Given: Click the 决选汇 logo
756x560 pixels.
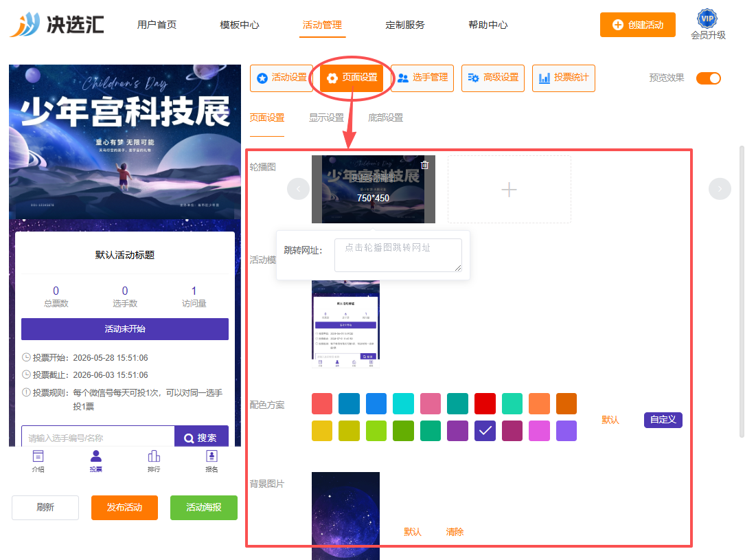Looking at the screenshot, I should [57, 24].
